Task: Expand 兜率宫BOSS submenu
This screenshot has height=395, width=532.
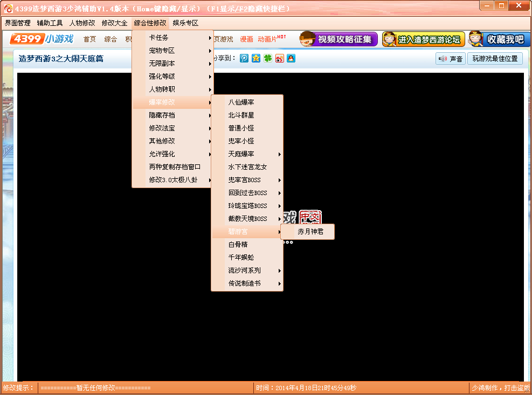Action: (x=247, y=179)
